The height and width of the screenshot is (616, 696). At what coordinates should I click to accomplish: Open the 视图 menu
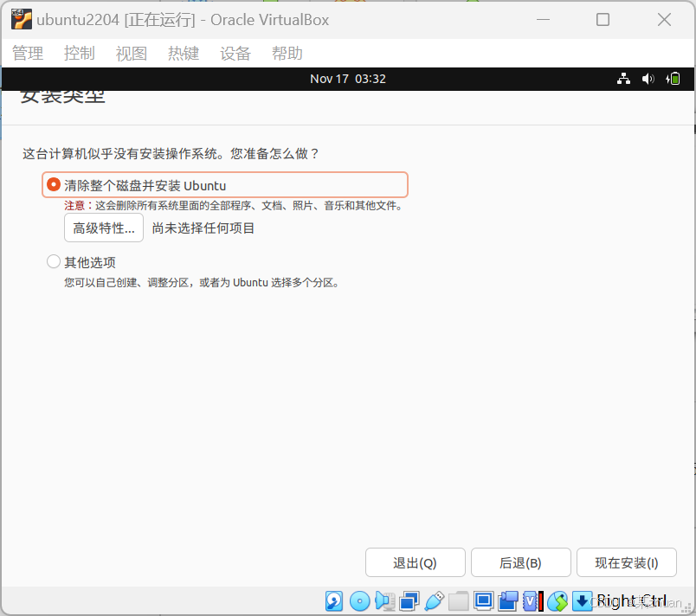tap(132, 54)
